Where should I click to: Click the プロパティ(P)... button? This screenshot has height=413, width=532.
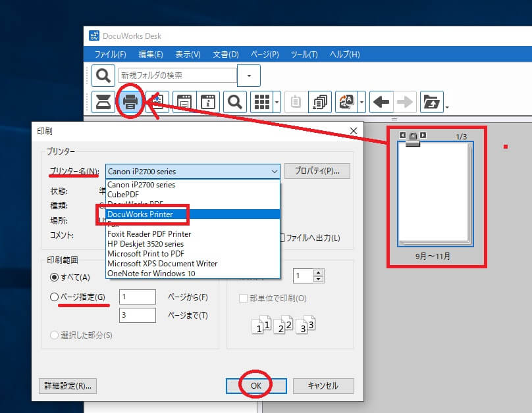pyautogui.click(x=317, y=172)
